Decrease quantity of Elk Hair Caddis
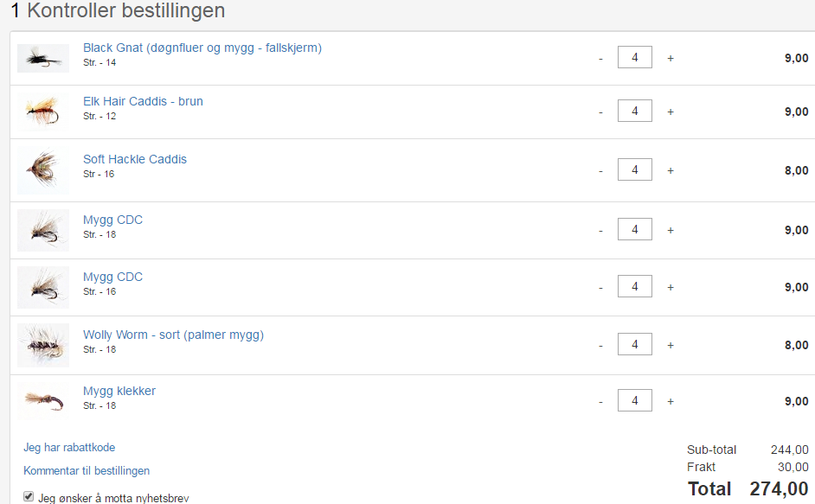Image resolution: width=815 pixels, height=504 pixels. tap(600, 112)
